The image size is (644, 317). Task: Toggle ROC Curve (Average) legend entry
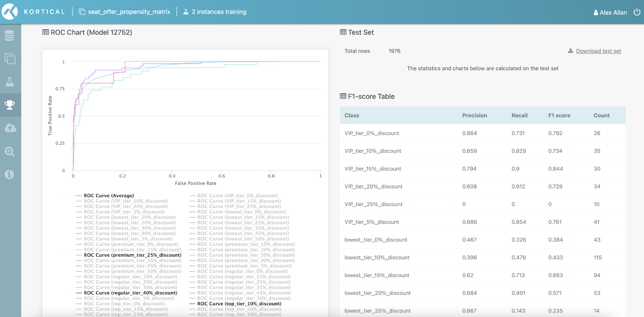[109, 196]
